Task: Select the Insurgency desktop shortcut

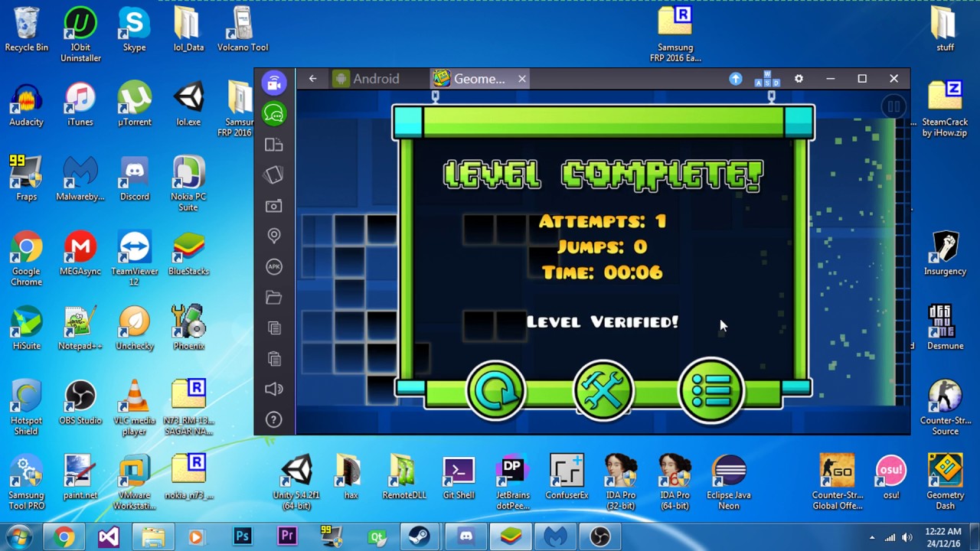Action: coord(945,254)
